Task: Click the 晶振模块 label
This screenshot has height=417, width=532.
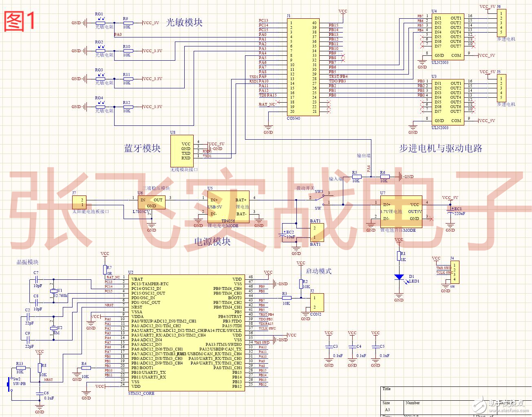Action: click(x=27, y=262)
